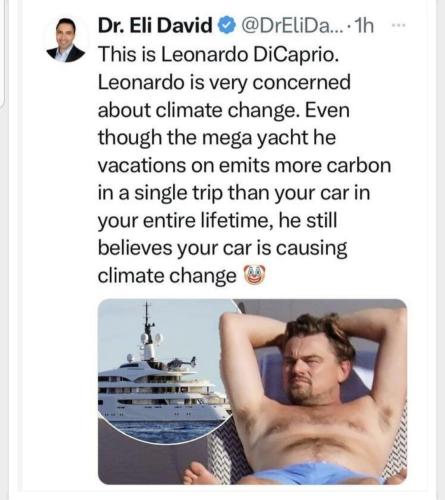The height and width of the screenshot is (500, 445).
Task: Click the clown face emoji
Action: (x=255, y=275)
